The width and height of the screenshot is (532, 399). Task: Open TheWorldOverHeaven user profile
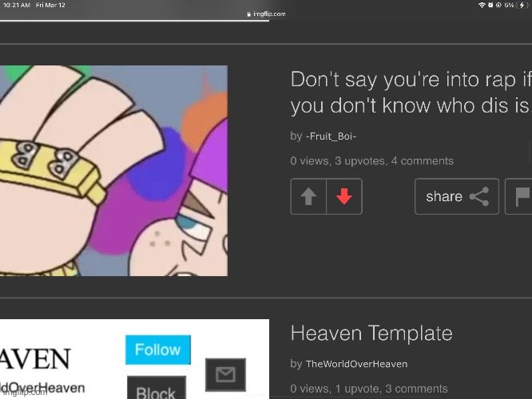click(356, 364)
